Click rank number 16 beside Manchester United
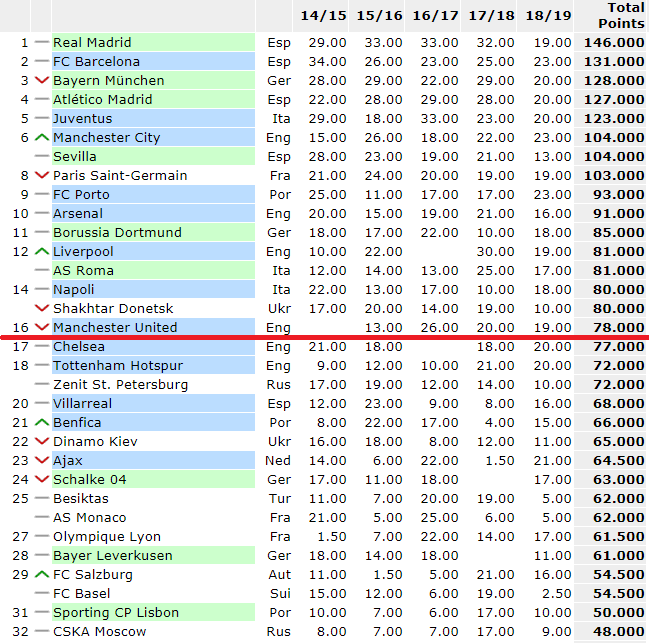Screen dimensions: 649x643 20,327
